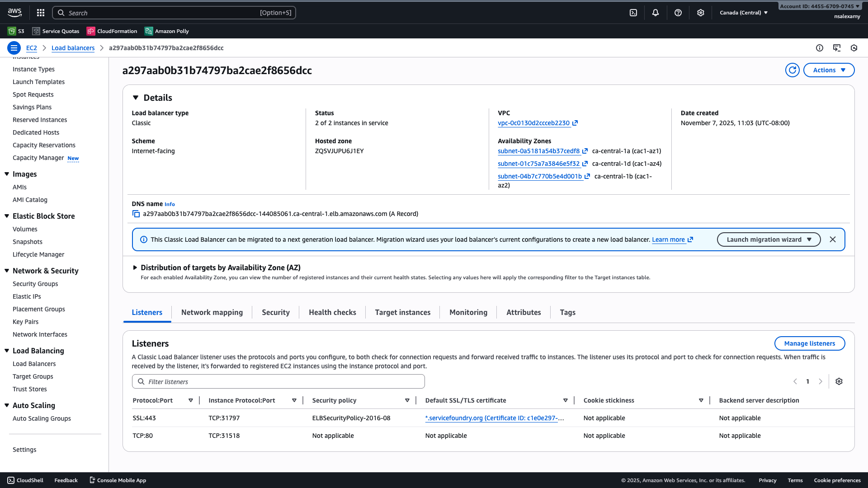This screenshot has height=488, width=868.
Task: Open the notifications bell
Action: click(x=656, y=13)
